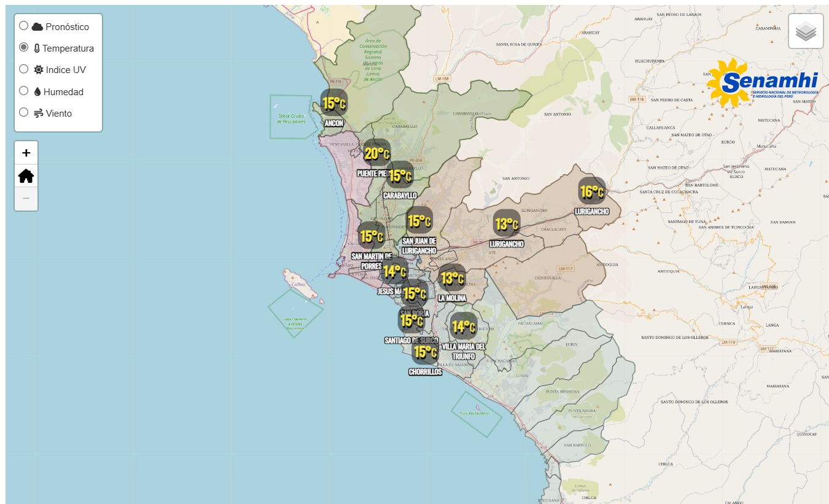Click the ANCON station label

(334, 123)
